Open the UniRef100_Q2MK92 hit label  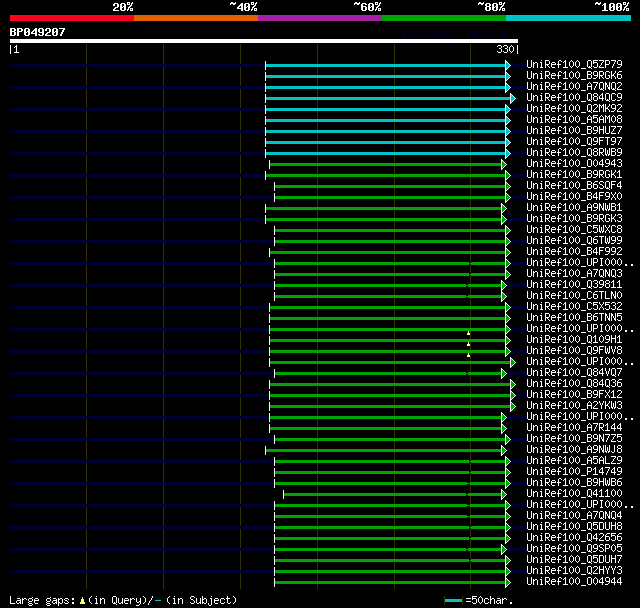pos(574,109)
